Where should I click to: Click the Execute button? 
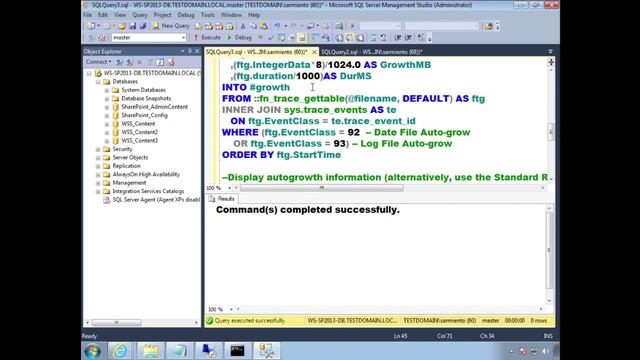point(207,38)
